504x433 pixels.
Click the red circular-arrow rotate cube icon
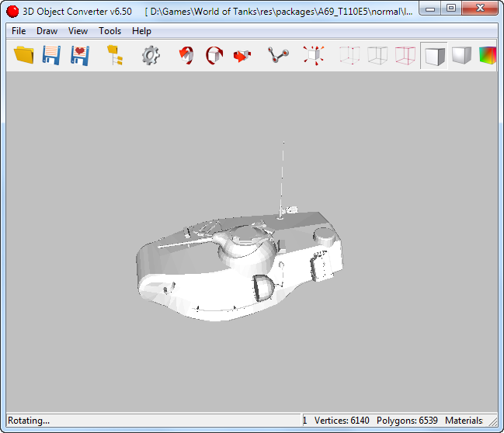click(214, 55)
